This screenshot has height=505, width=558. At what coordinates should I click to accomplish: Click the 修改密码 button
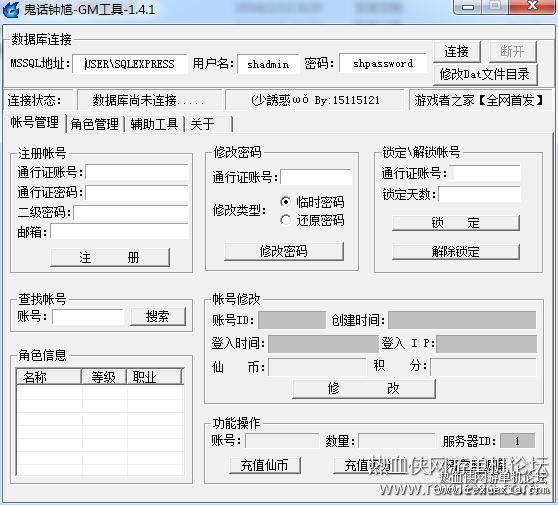click(284, 251)
